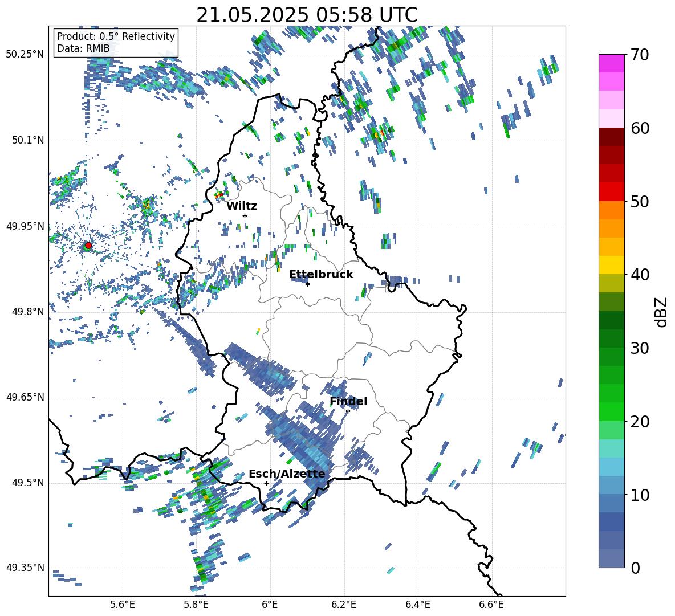
Task: Click the 6°E longitude label
Action: (270, 605)
